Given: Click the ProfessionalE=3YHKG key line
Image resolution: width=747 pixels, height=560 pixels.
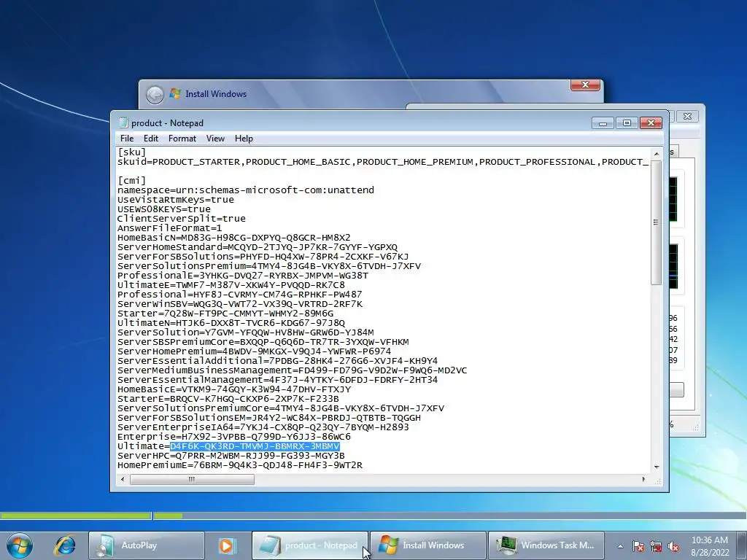Looking at the screenshot, I should click(243, 275).
